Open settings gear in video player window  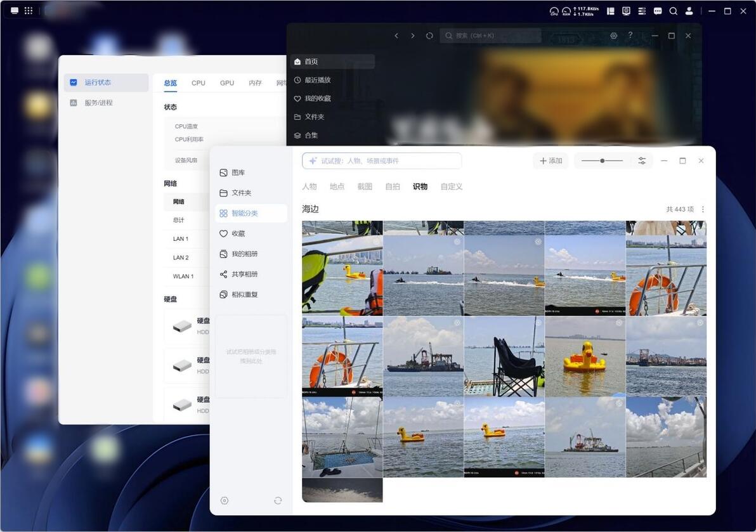614,36
